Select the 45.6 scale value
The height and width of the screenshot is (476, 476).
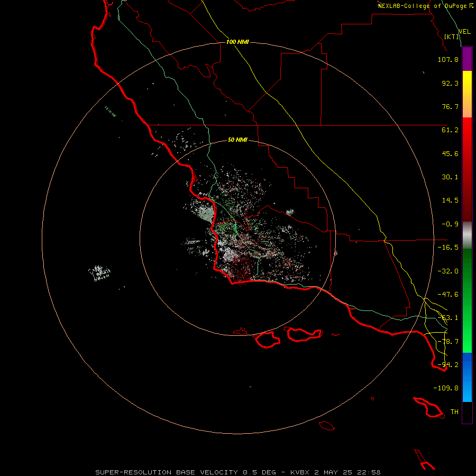[450, 153]
